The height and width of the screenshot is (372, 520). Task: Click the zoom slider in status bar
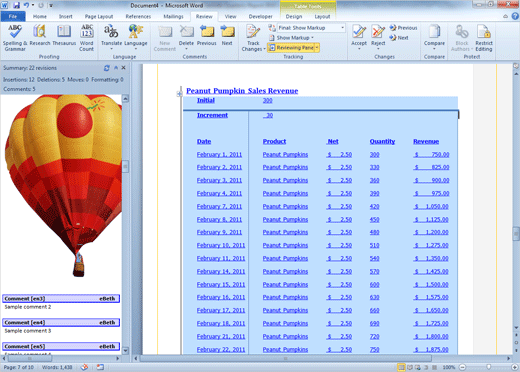pos(488,367)
